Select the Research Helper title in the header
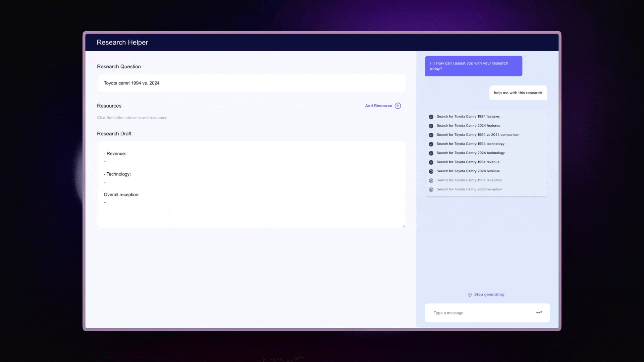The width and height of the screenshot is (644, 362). tap(122, 42)
